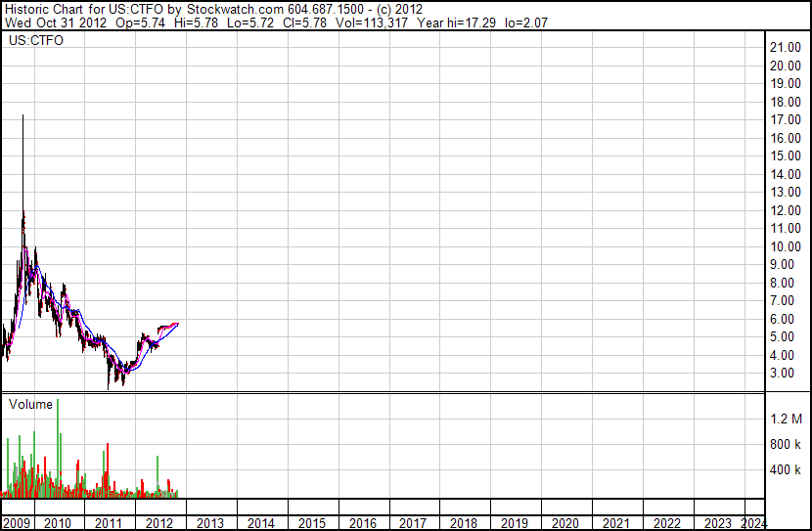This screenshot has height=531, width=812.
Task: Click the 7.00 price axis value
Action: 783,300
